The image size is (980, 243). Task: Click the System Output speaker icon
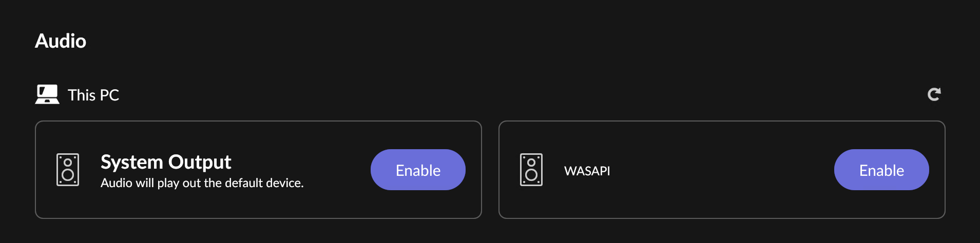pyautogui.click(x=68, y=170)
